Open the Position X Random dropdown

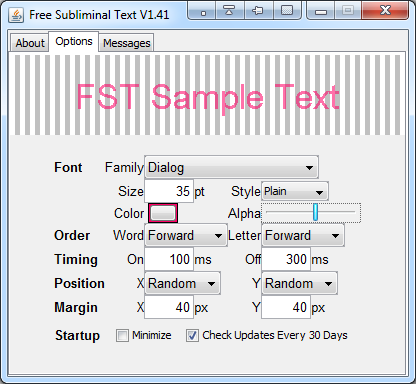click(182, 283)
